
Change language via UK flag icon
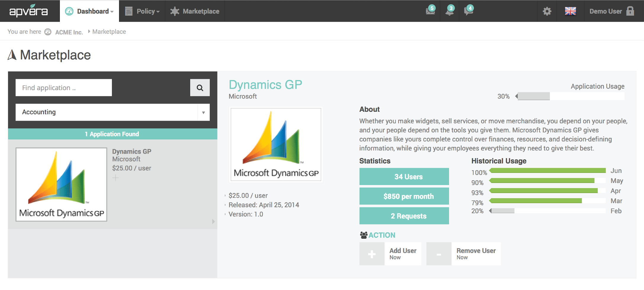point(570,11)
